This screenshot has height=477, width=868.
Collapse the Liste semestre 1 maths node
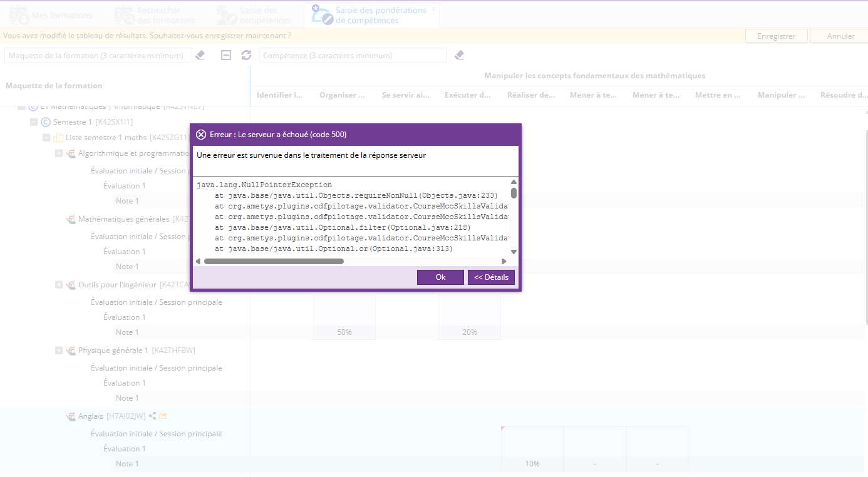[x=46, y=138]
